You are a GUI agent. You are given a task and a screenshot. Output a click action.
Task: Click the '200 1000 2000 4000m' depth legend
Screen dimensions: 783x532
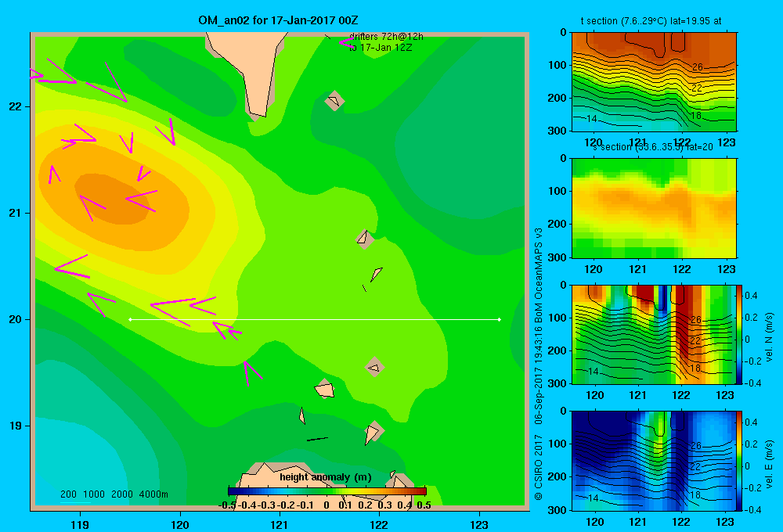pos(114,494)
